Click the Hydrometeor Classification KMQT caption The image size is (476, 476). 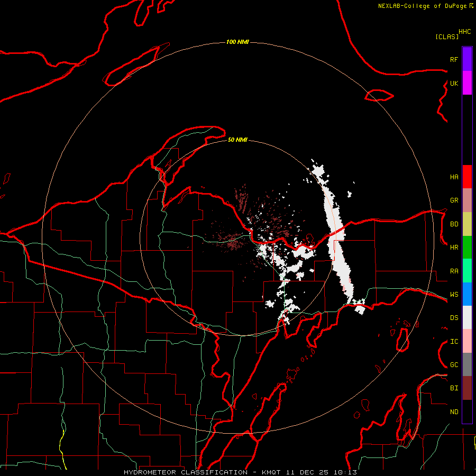click(240, 472)
